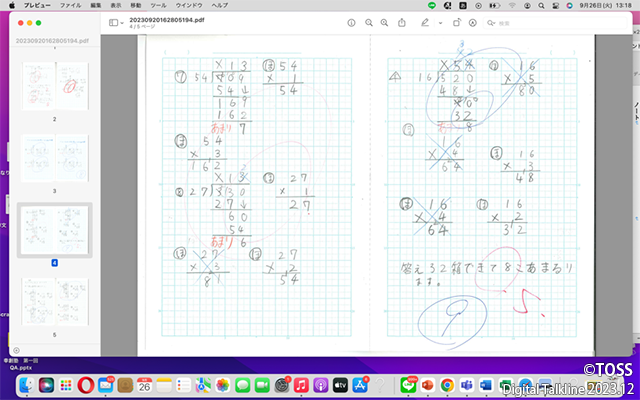Launch the Music app from Dock

301,384
